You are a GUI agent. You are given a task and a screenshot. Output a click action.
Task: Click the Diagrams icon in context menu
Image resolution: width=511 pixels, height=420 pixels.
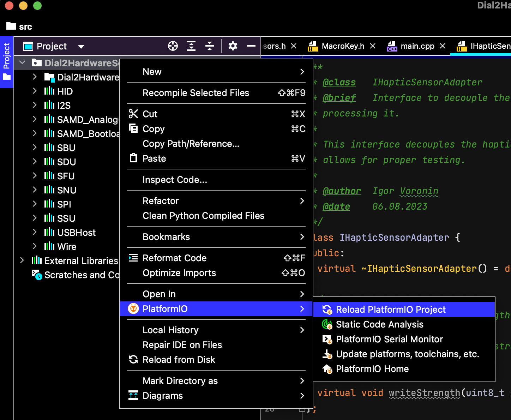pos(133,396)
